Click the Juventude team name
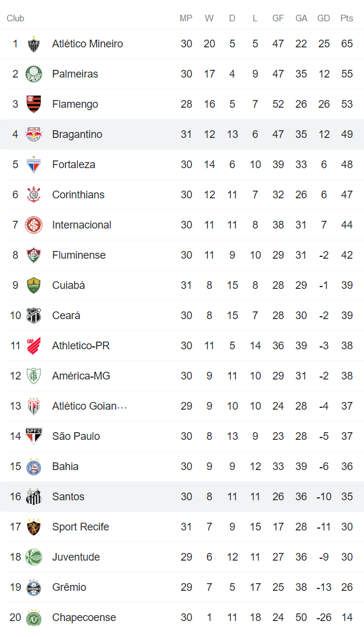Image resolution: width=364 pixels, height=637 pixels. coord(76,557)
